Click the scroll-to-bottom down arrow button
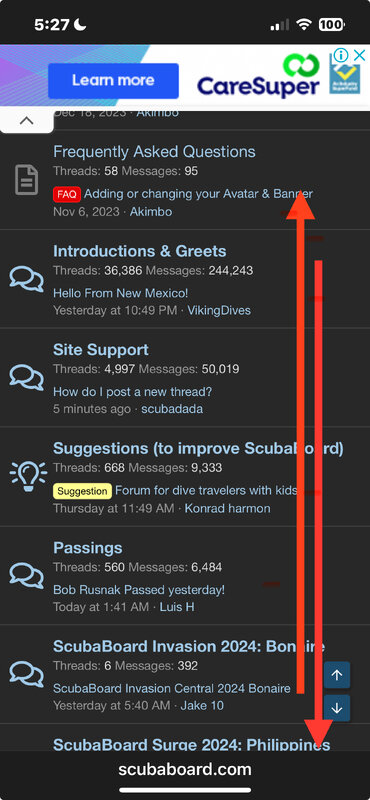 [337, 708]
